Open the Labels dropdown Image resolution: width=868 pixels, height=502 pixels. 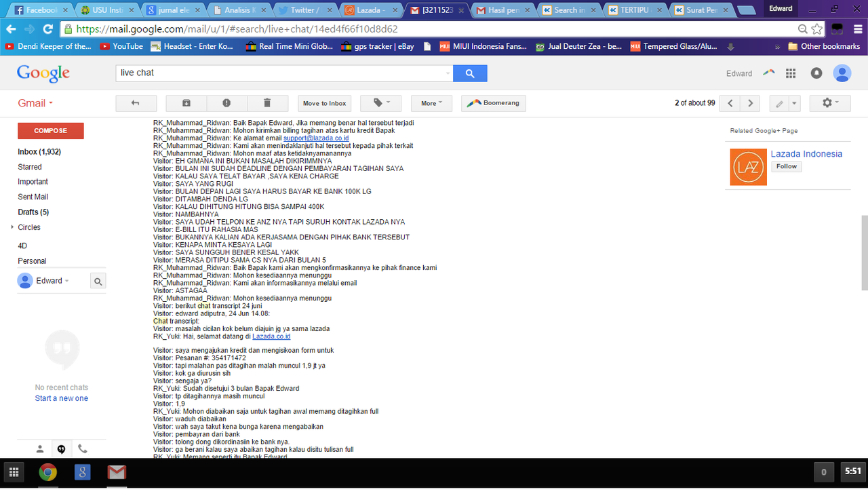coord(380,103)
